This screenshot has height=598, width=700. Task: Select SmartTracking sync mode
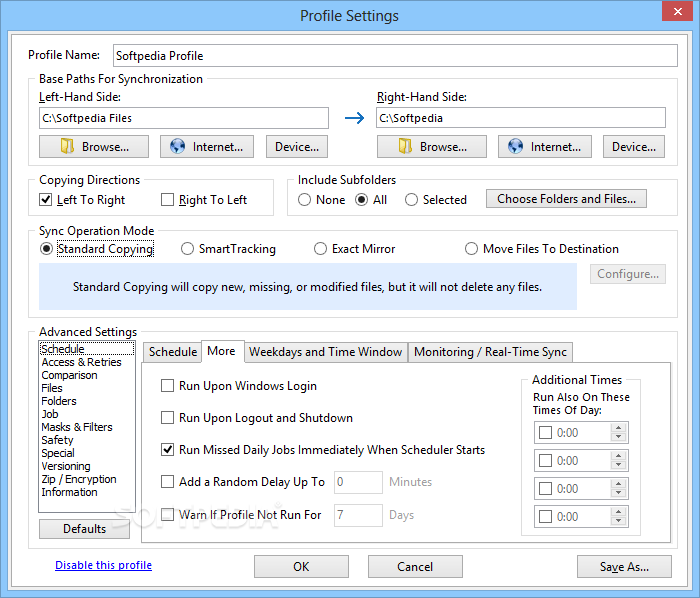(x=187, y=249)
